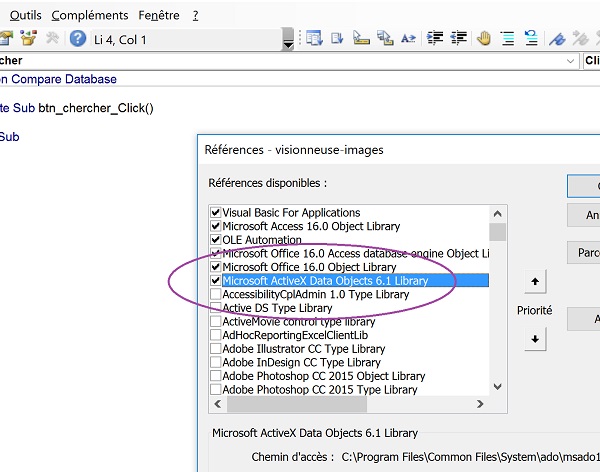Screen dimensions: 600x472
Task: Select row Microsoft ActiveX Data Objects 6.1 Library
Action: 355,281
